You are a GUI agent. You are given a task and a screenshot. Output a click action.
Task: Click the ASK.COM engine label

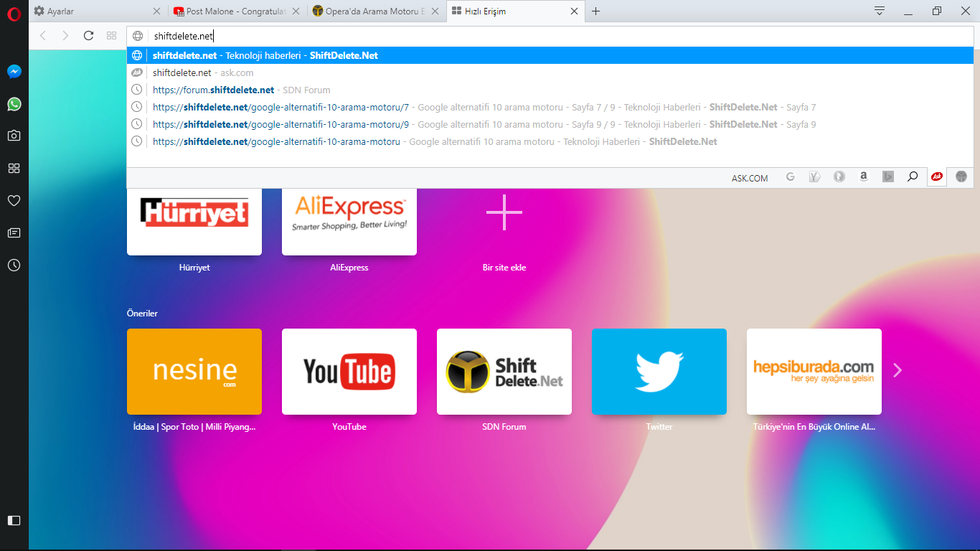tap(750, 178)
